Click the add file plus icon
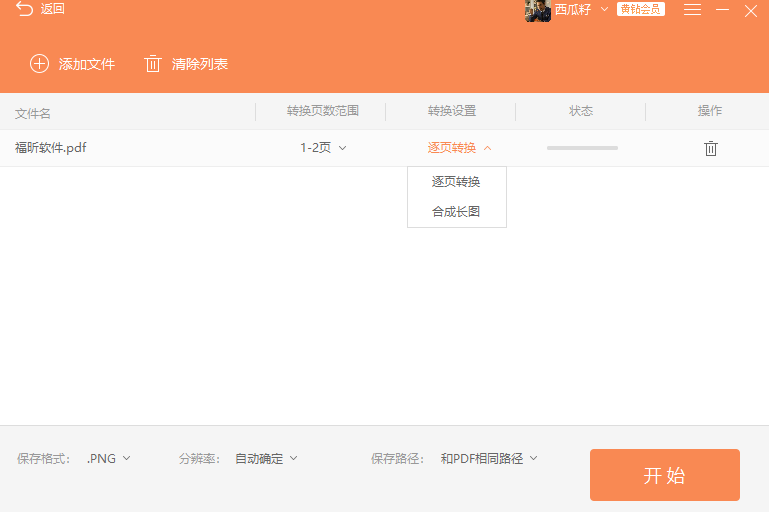Screen dimensions: 769x512 point(39,64)
